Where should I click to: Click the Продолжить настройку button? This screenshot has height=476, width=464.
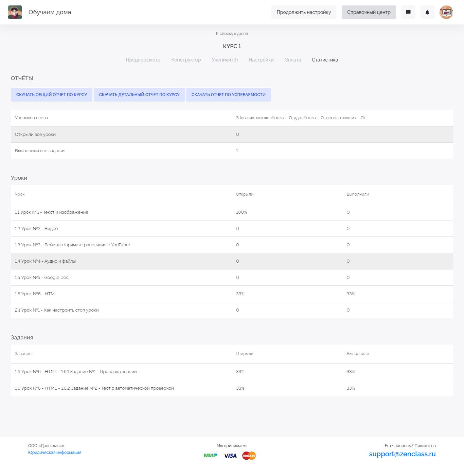[x=304, y=12]
